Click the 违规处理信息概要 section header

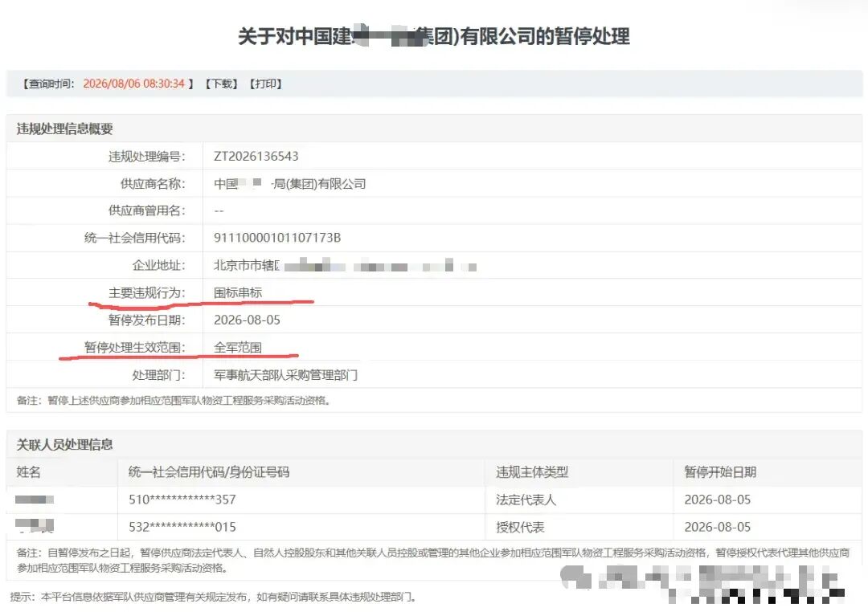(x=65, y=129)
